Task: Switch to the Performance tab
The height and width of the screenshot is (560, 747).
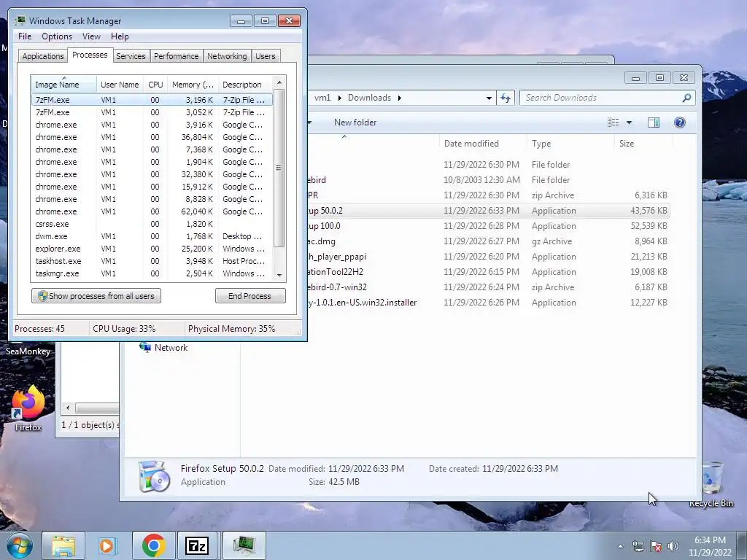Action: pyautogui.click(x=176, y=56)
